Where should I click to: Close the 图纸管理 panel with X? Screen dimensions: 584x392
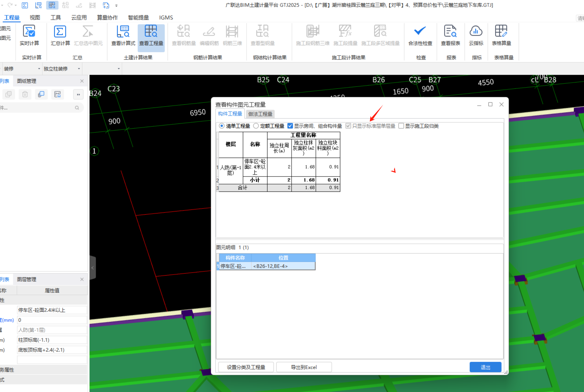(82, 81)
